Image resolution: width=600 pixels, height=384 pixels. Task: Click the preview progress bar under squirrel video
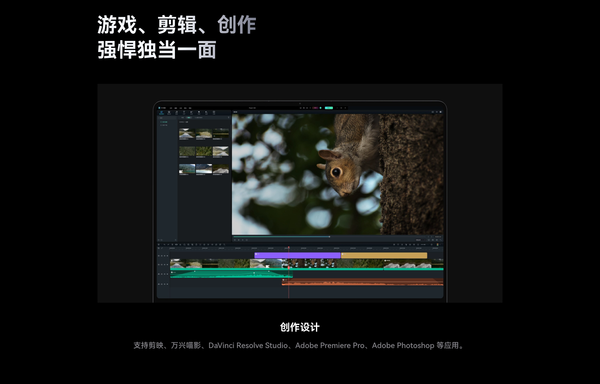337,237
